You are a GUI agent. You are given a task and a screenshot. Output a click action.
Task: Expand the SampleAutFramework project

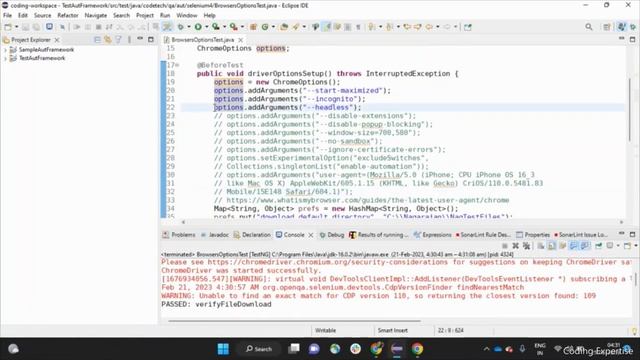(x=5, y=50)
